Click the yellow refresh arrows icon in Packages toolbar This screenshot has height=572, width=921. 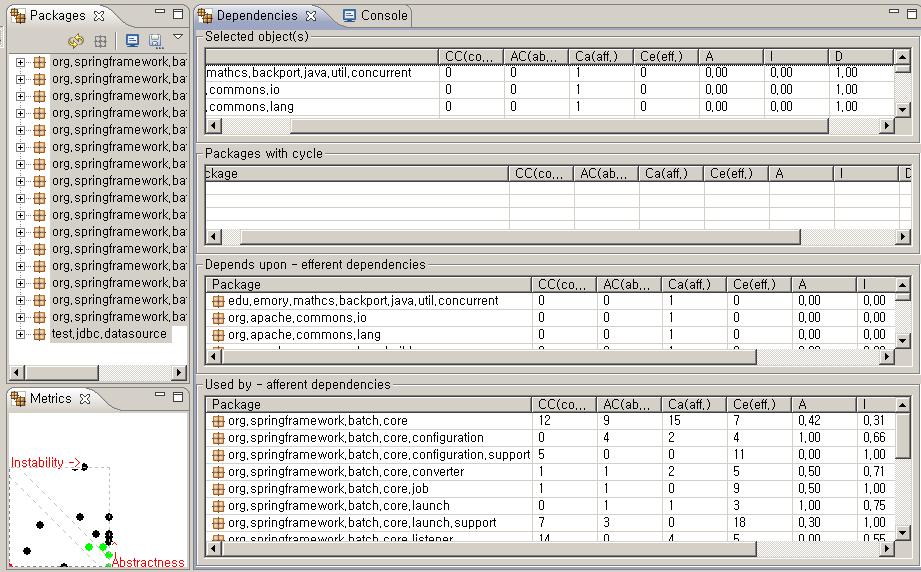76,41
